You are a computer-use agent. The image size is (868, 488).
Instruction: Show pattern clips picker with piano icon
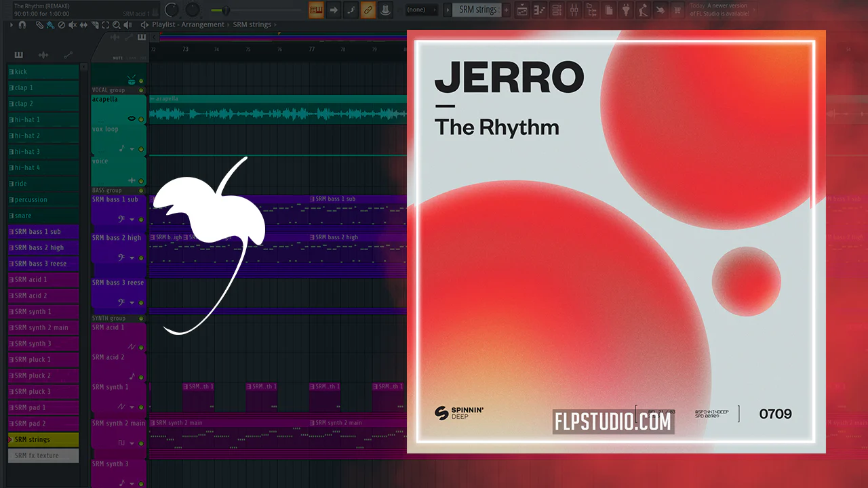coord(18,55)
